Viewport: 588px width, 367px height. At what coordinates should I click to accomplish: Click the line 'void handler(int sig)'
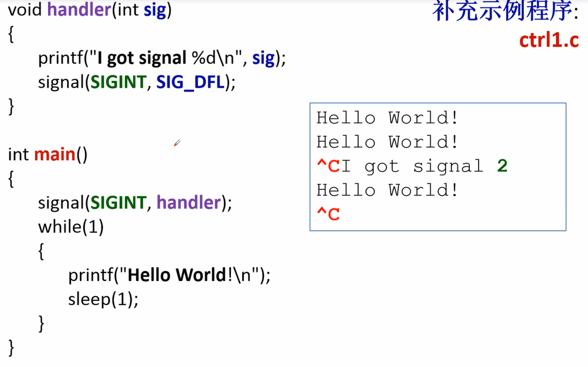click(90, 9)
